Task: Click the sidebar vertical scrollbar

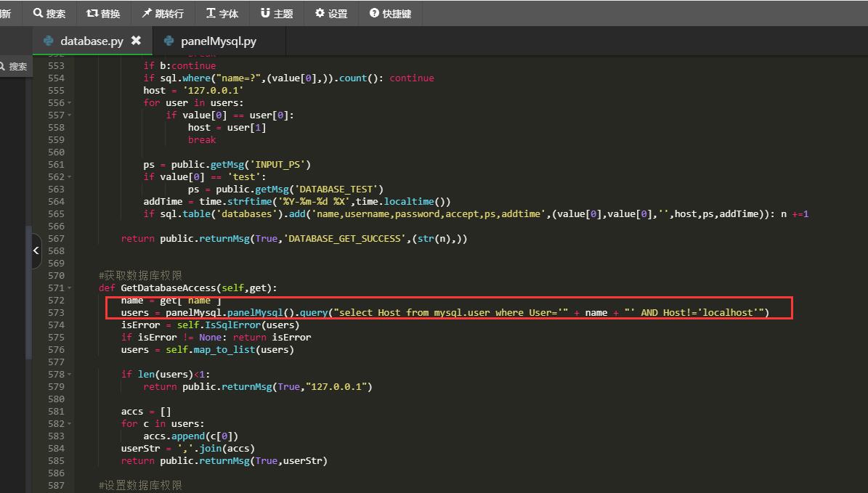Action: [29, 292]
